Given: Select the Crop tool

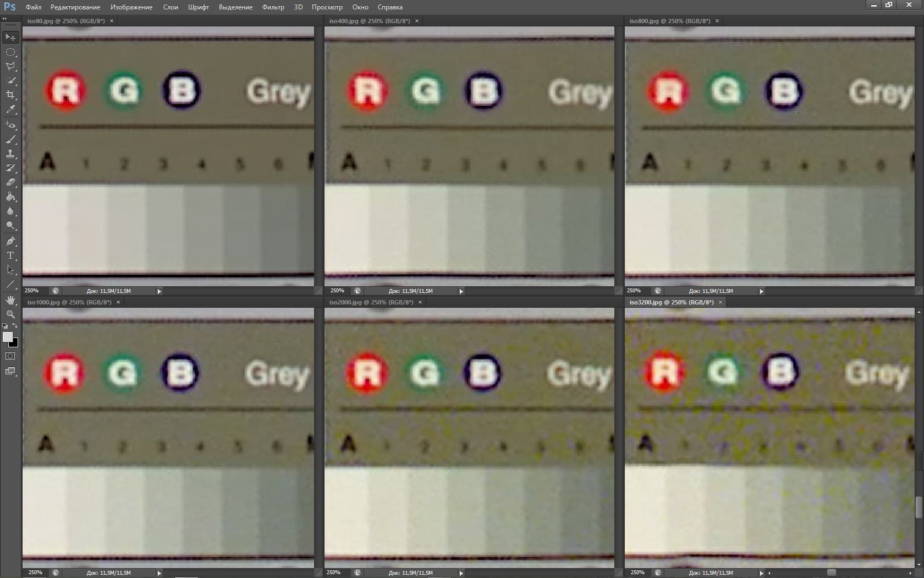Looking at the screenshot, I should click(x=10, y=95).
